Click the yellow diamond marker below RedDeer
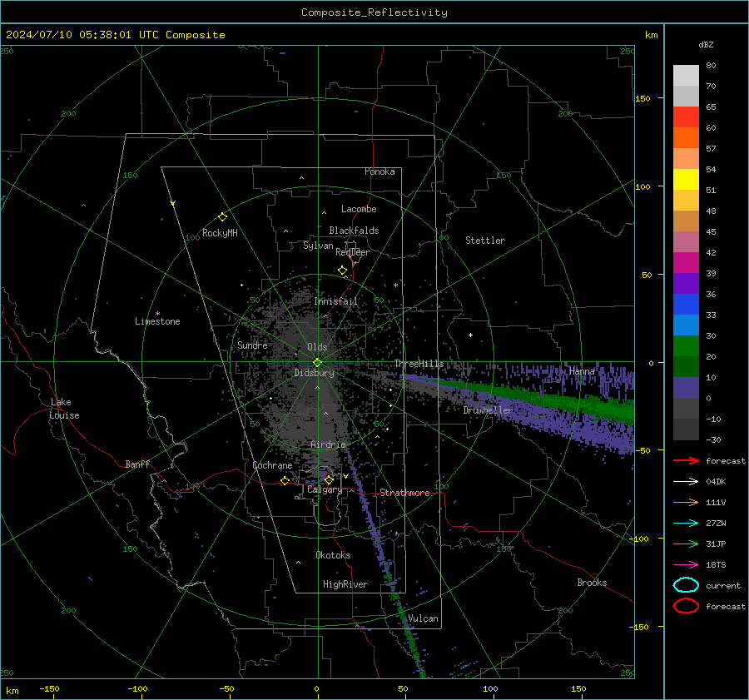 pyautogui.click(x=342, y=271)
